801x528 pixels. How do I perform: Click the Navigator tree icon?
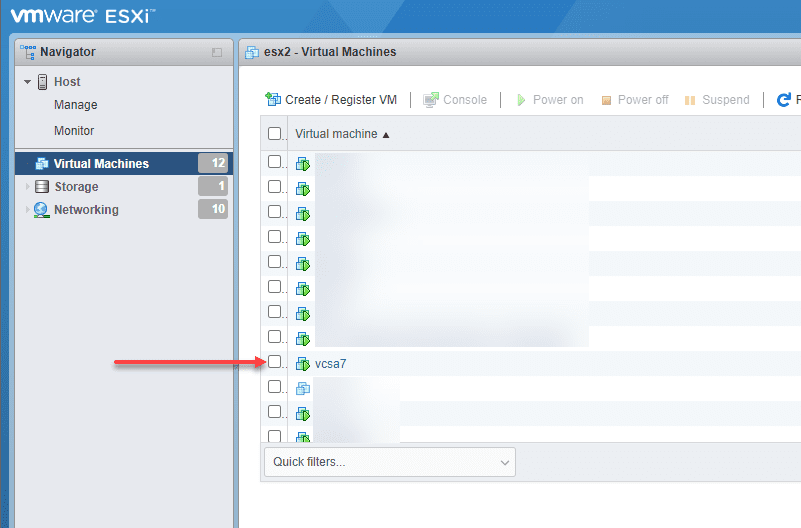[x=28, y=52]
